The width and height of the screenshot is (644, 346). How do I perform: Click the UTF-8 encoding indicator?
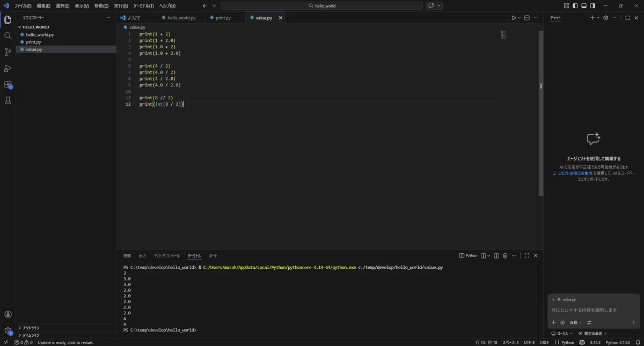pyautogui.click(x=529, y=342)
